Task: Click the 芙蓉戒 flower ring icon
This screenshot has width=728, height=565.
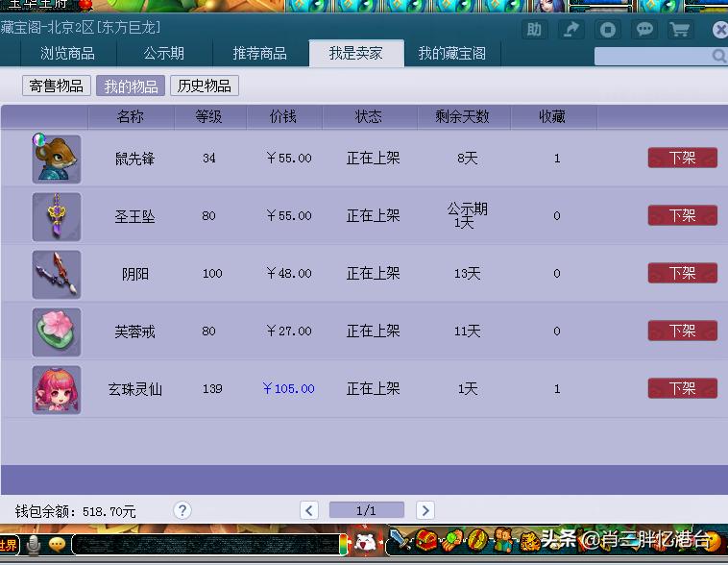Action: [x=56, y=332]
